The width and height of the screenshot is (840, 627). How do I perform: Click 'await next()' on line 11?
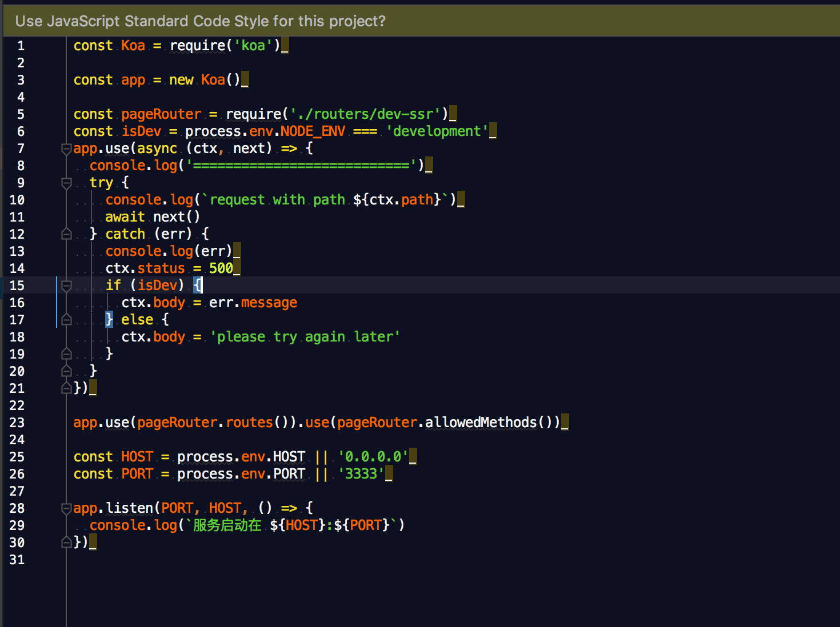153,217
